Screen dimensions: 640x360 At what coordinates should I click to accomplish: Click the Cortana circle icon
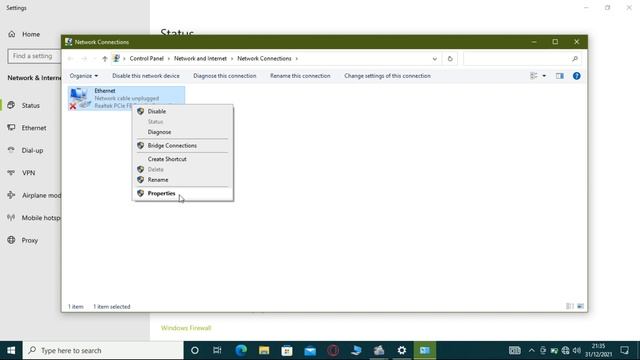(195, 350)
